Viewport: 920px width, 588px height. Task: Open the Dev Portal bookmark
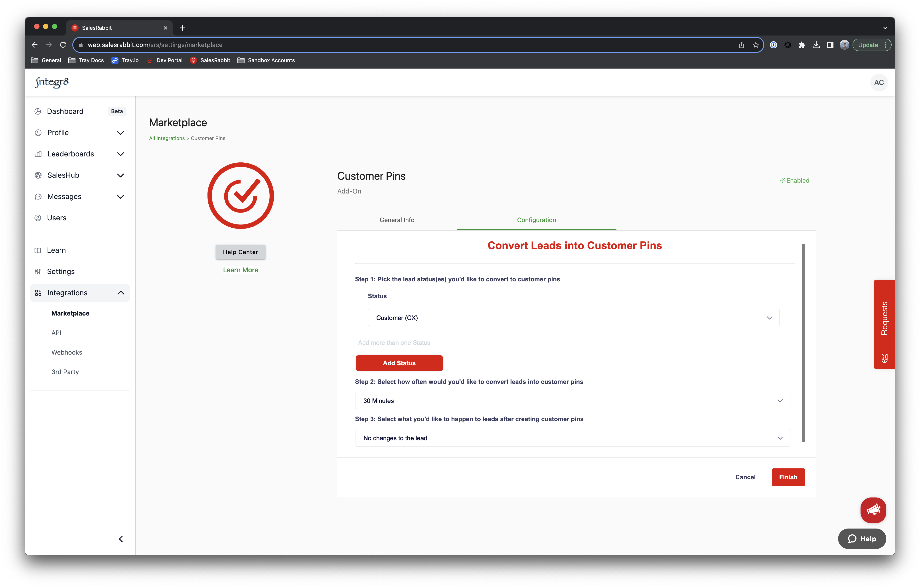(x=165, y=60)
